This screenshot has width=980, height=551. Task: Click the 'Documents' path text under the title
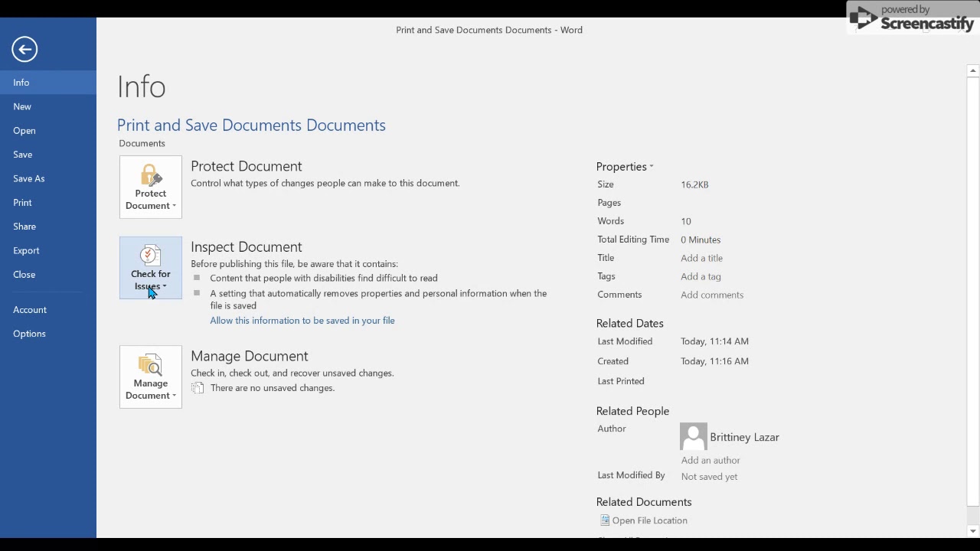(x=142, y=143)
